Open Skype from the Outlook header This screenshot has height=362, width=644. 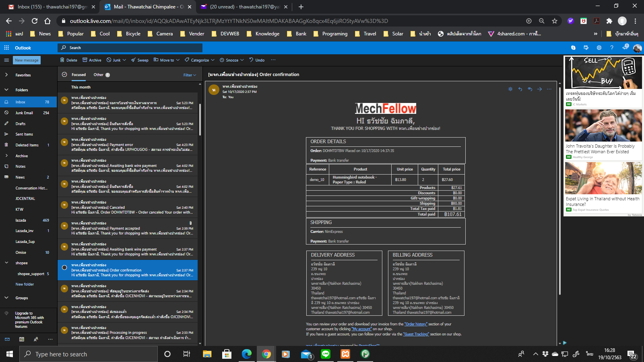[573, 47]
